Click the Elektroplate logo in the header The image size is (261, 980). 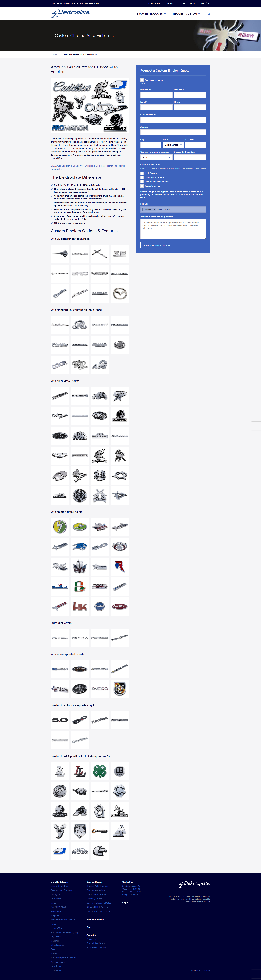(70, 13)
